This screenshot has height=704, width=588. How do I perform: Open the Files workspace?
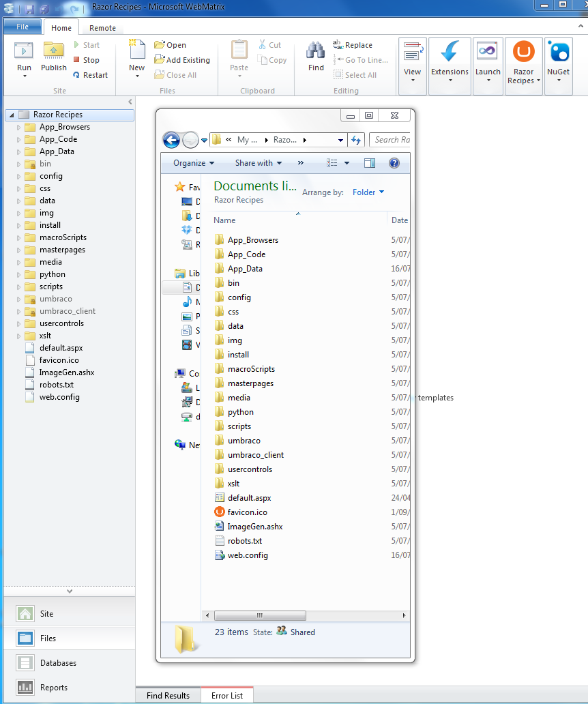coord(69,638)
